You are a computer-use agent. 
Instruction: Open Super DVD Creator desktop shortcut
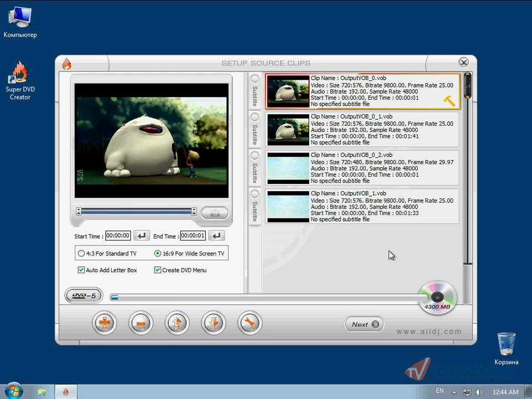tap(20, 81)
